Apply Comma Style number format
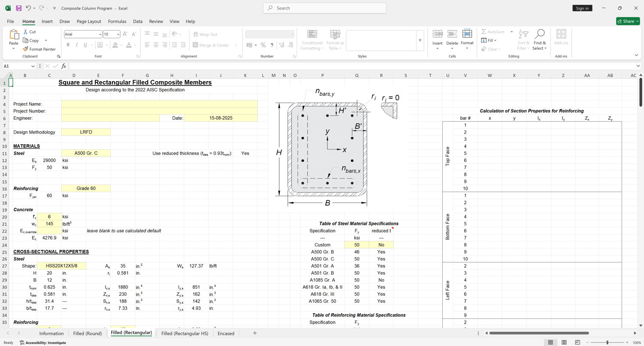644x346 pixels. (272, 45)
